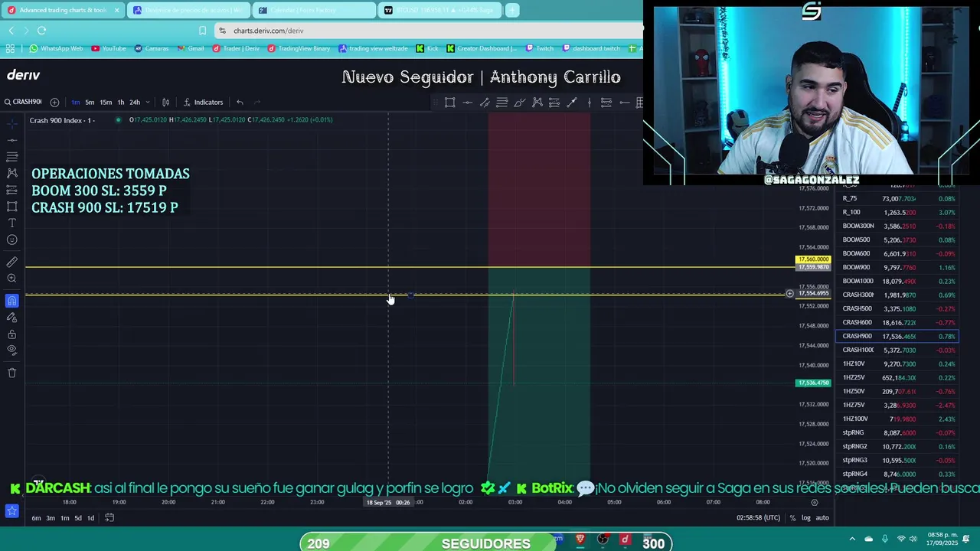This screenshot has height=551, width=980.
Task: Select the 15m timeframe
Action: tap(106, 102)
